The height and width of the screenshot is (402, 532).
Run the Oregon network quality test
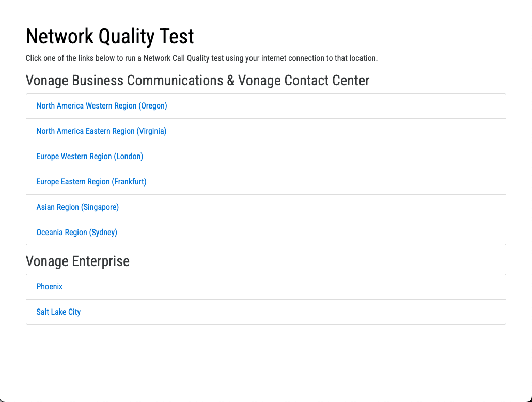point(101,105)
